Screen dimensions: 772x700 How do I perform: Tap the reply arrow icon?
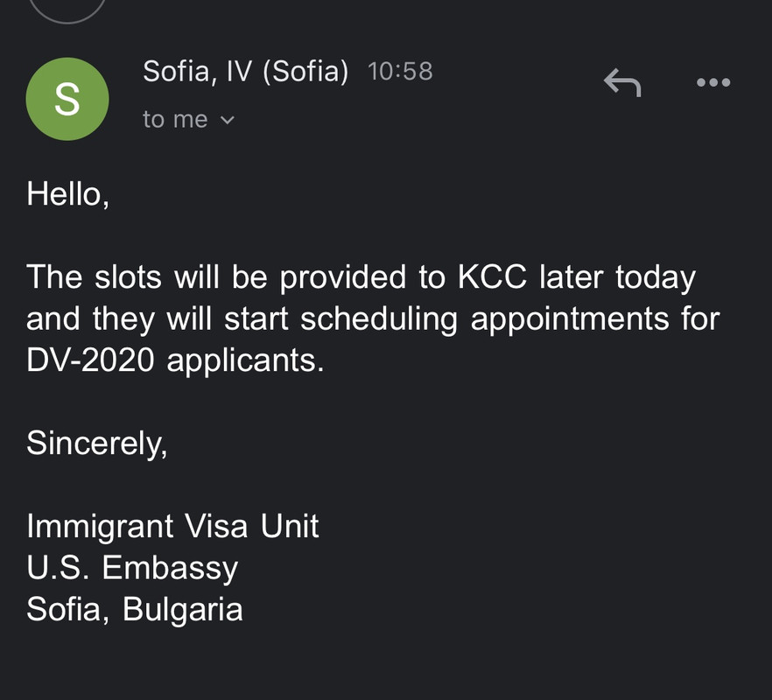pyautogui.click(x=622, y=83)
